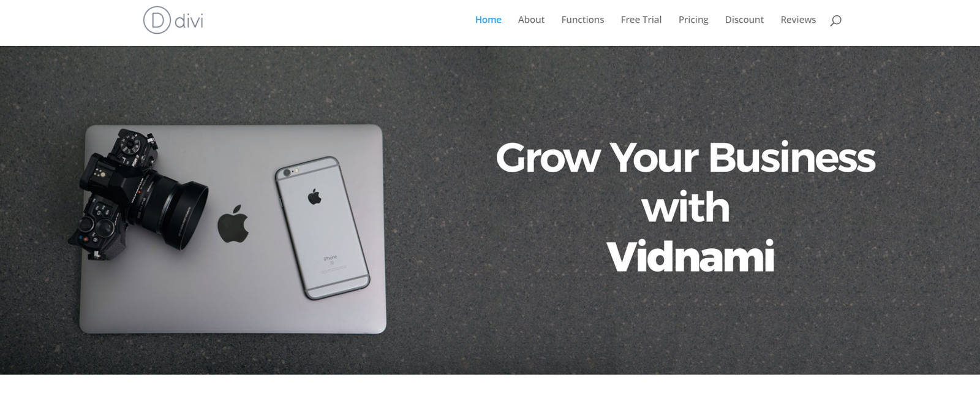Image resolution: width=980 pixels, height=420 pixels.
Task: Open the Reviews navigation link
Action: pos(798,20)
